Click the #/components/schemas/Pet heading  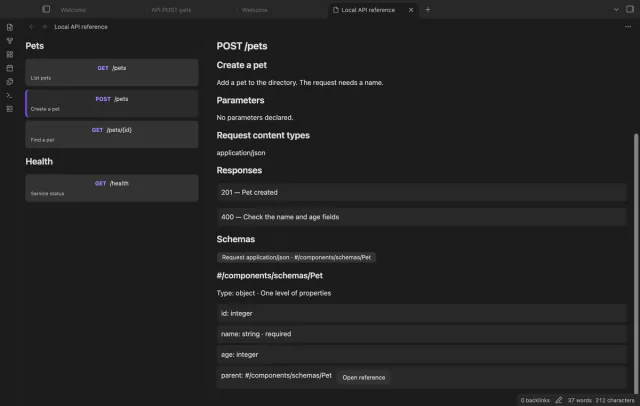click(x=269, y=276)
